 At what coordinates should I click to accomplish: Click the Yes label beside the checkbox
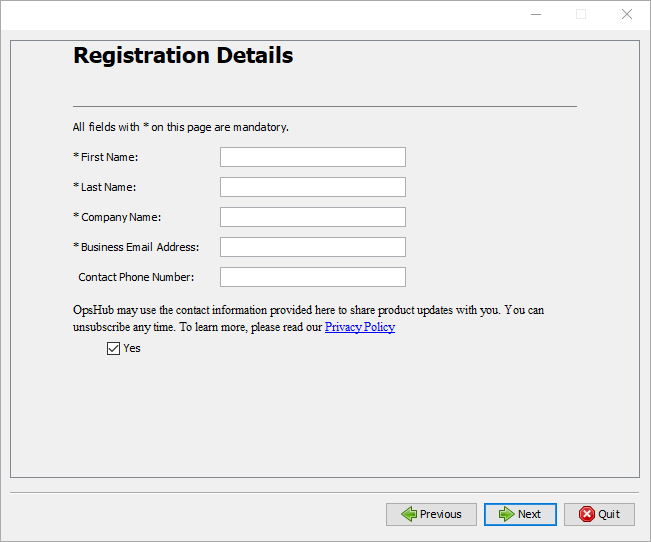tap(132, 348)
